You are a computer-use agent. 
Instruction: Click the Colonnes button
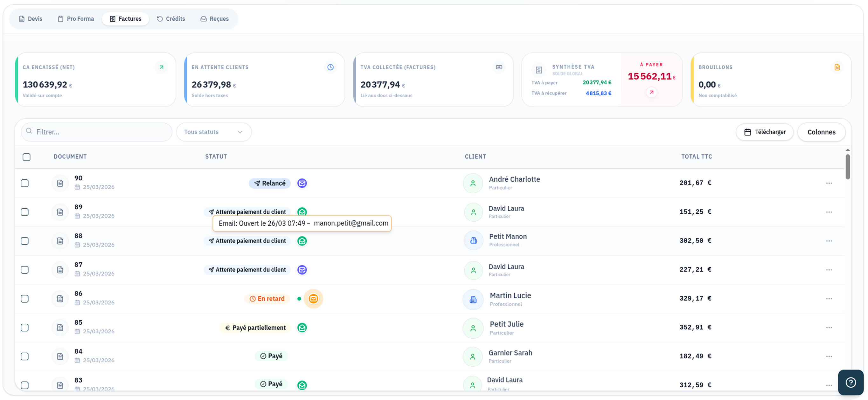(821, 132)
